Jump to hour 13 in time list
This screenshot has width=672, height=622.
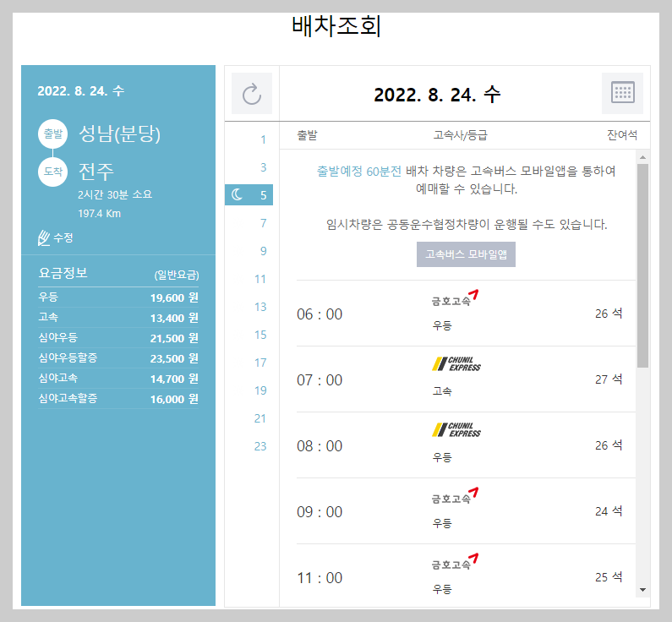[260, 307]
